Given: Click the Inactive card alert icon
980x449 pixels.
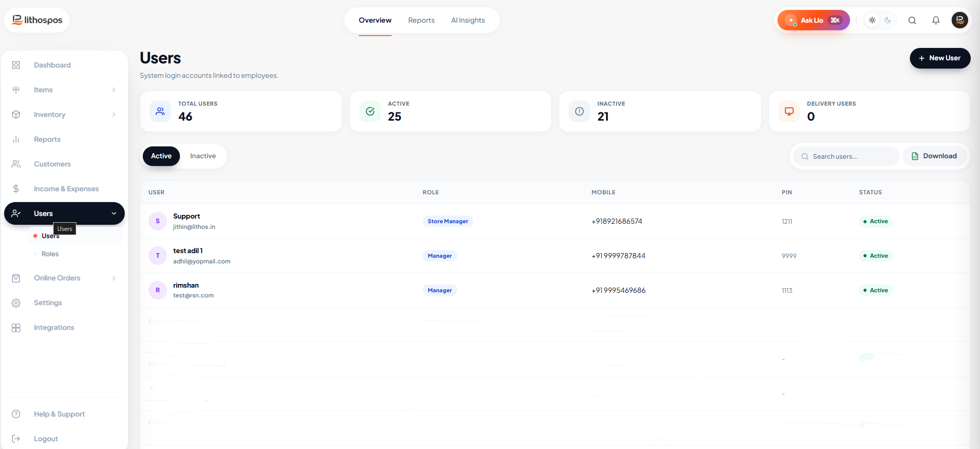Looking at the screenshot, I should (x=579, y=111).
